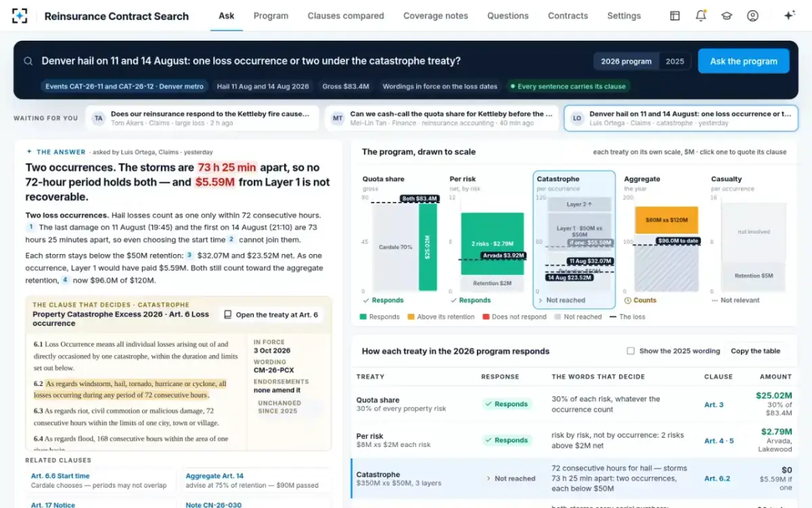The width and height of the screenshot is (812, 508).
Task: Expand Not reached in the Catastrophe table row
Action: tap(511, 478)
